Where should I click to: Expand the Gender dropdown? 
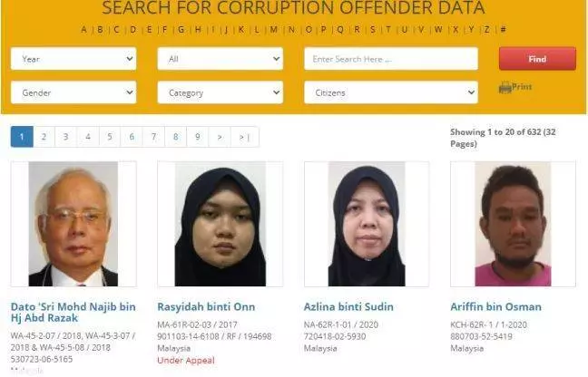click(73, 92)
